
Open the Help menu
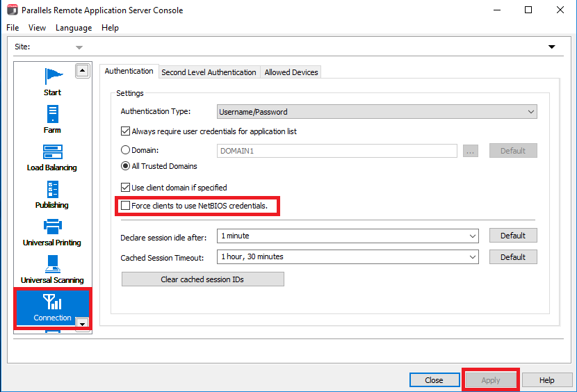110,28
